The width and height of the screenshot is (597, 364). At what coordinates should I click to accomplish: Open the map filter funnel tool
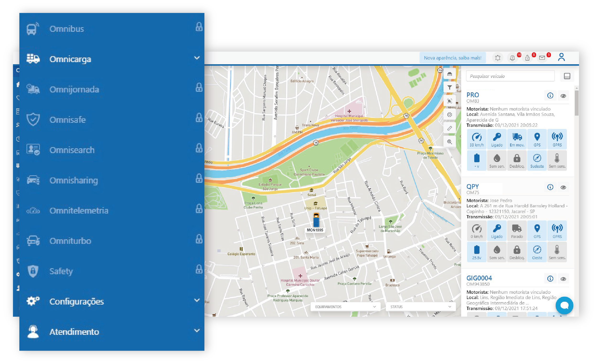tap(449, 87)
